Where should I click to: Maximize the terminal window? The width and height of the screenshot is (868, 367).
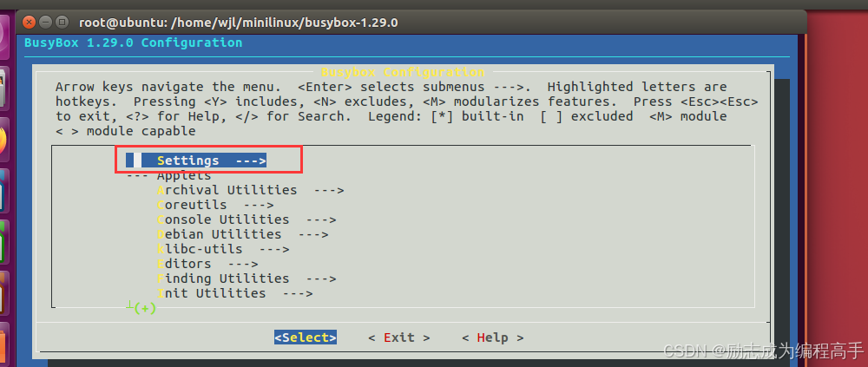[62, 23]
